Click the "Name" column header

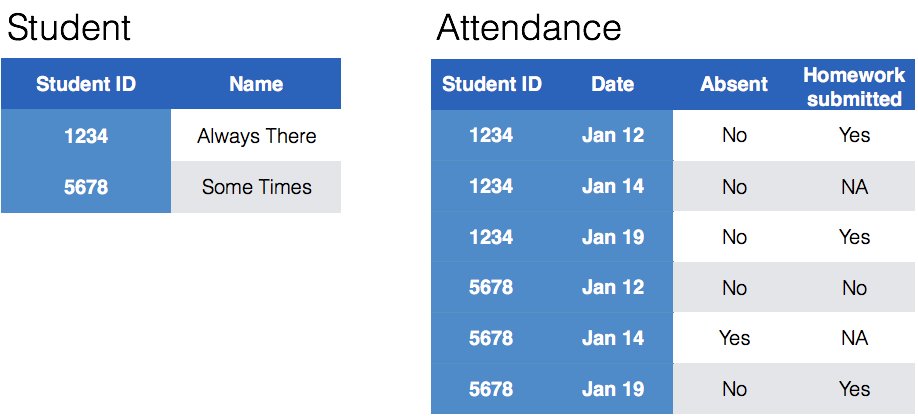(x=256, y=84)
